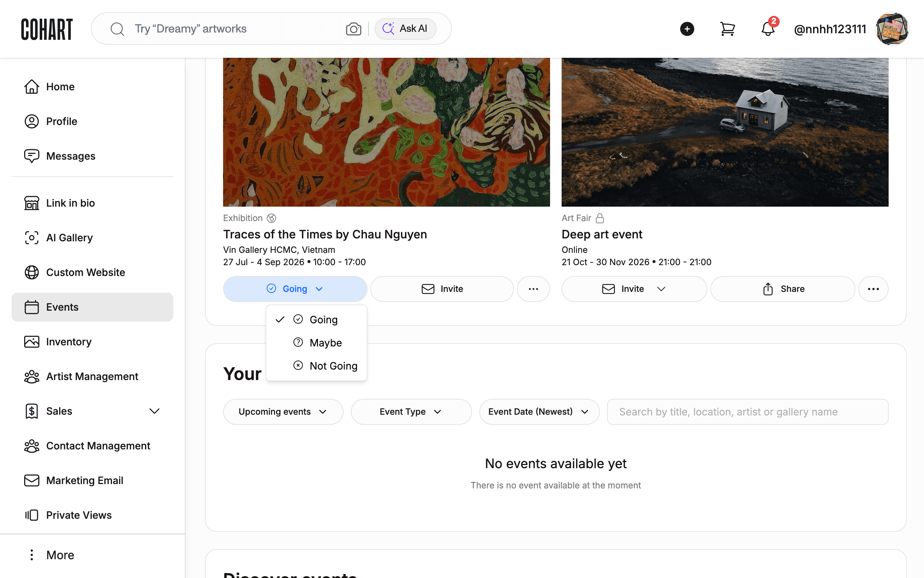The image size is (924, 578).
Task: Select Going in the RSVP menu
Action: 317,320
